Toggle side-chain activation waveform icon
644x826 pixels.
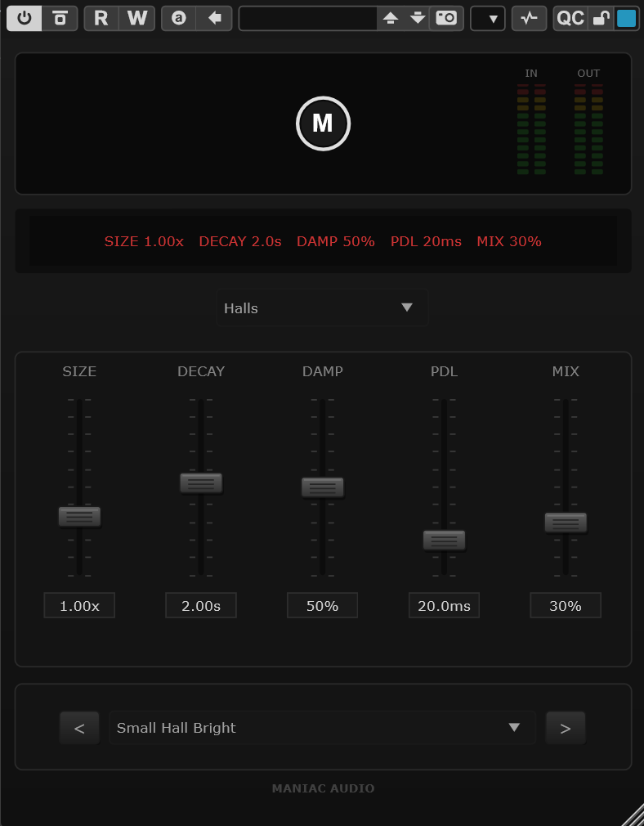pos(530,19)
